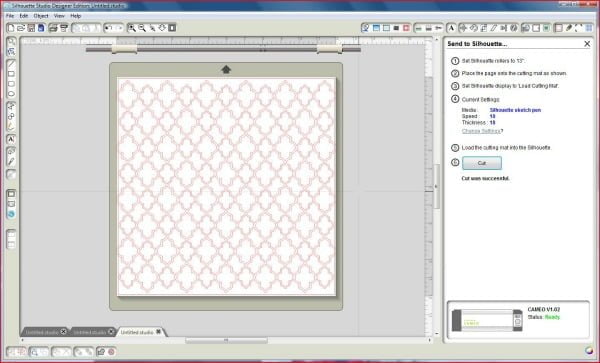Open the Change Settings link
Screen dimensions: 600x363
pyautogui.click(x=481, y=131)
